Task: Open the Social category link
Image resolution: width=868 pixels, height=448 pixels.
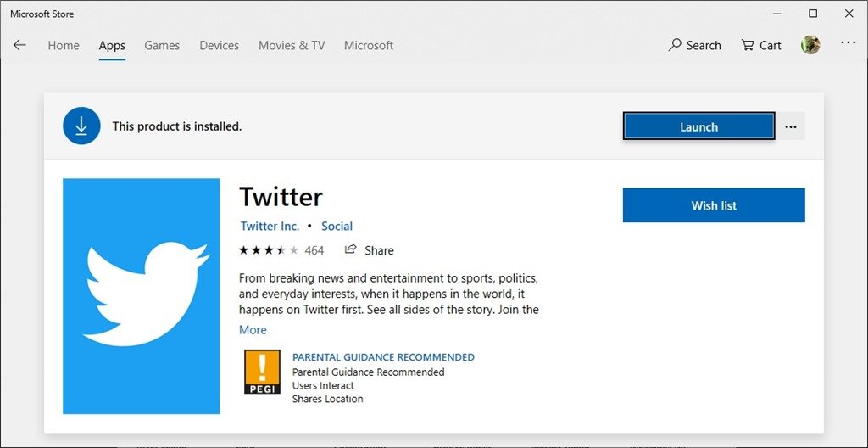Action: pos(337,227)
